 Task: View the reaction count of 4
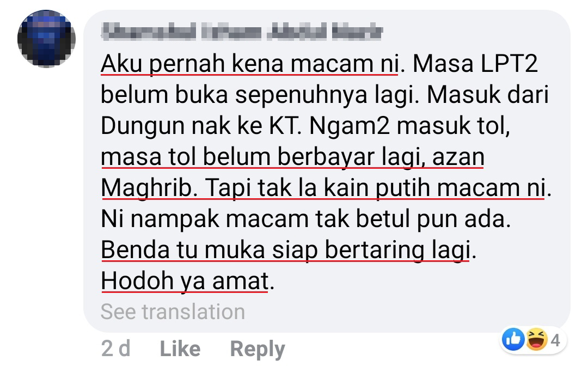(555, 340)
